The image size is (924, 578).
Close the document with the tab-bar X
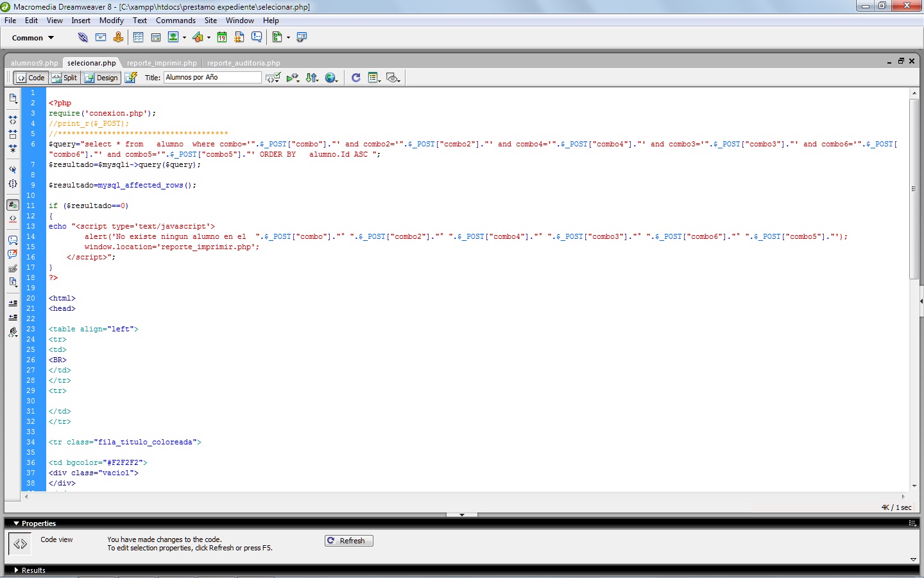[912, 61]
